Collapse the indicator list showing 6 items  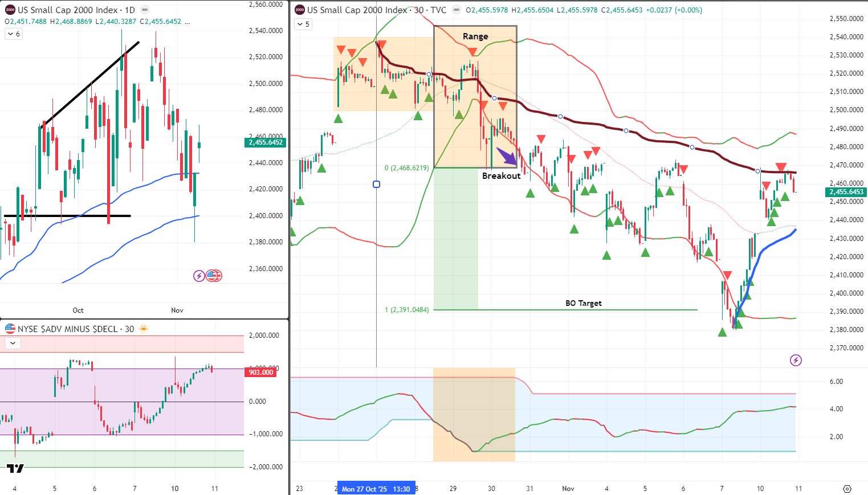(x=13, y=34)
